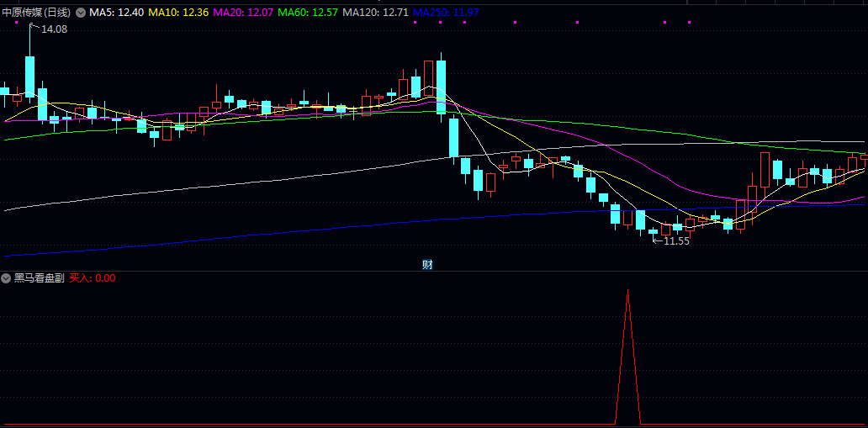Select the MA250: 11.97 indicator label
The width and height of the screenshot is (868, 428).
point(446,13)
